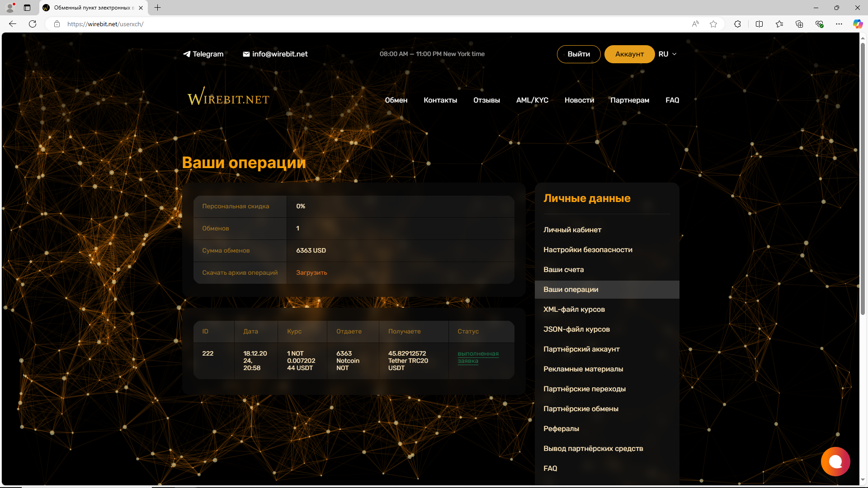Click the page vertical scrollbar thumb

pos(863,178)
